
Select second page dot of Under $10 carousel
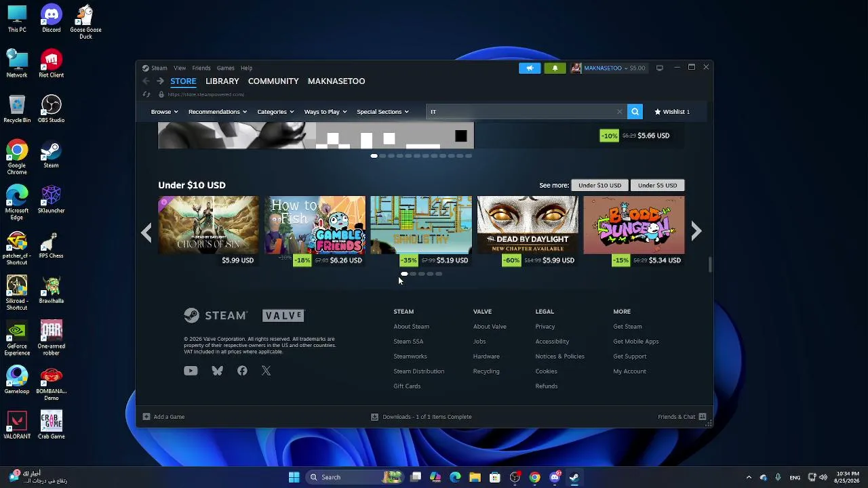point(413,274)
